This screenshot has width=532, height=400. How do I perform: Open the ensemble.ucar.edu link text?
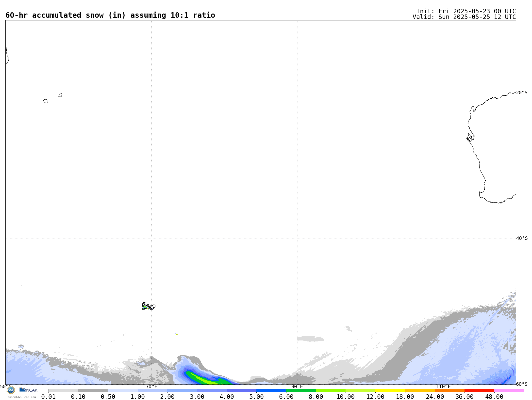pyautogui.click(x=22, y=397)
